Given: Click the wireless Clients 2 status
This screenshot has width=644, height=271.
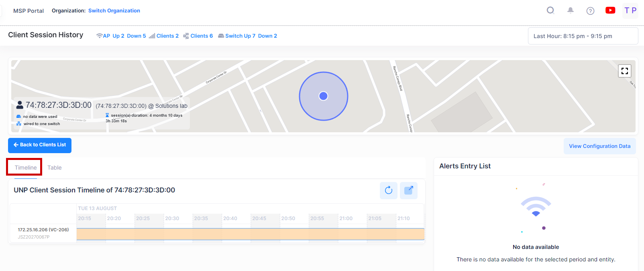Looking at the screenshot, I should pyautogui.click(x=164, y=36).
